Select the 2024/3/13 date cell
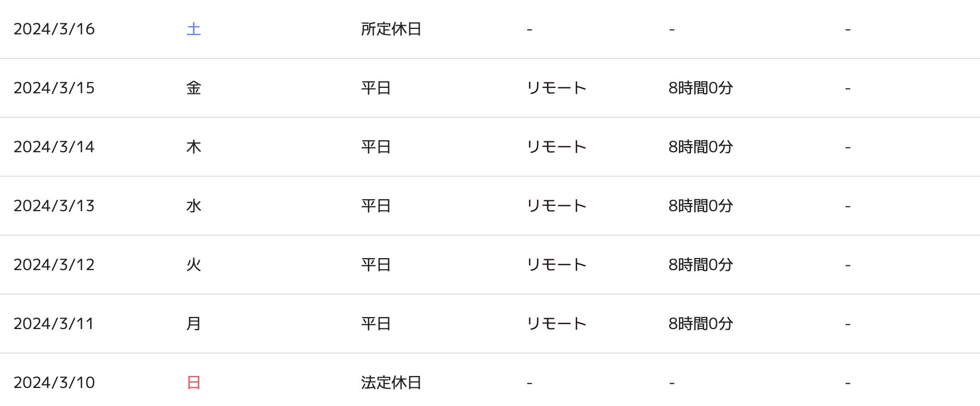 click(x=54, y=206)
